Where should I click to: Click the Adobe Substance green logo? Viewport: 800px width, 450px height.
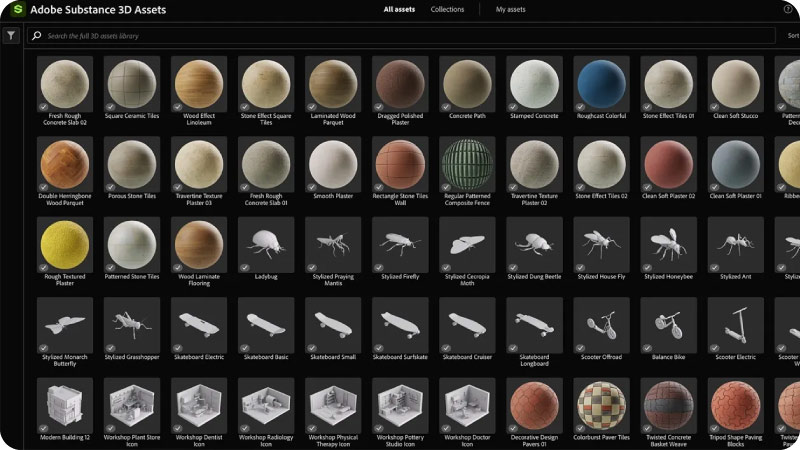(18, 9)
